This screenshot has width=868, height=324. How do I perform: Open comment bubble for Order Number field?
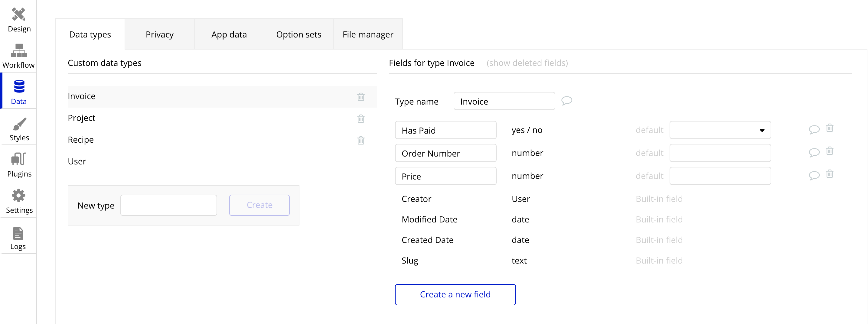tap(814, 152)
